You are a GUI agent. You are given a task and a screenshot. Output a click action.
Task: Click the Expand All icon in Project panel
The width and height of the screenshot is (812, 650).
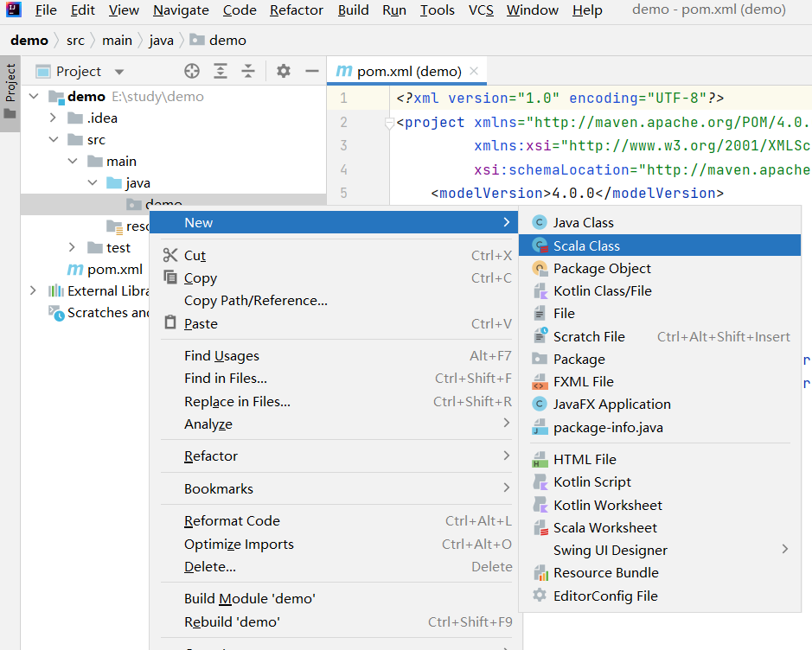[x=221, y=72]
